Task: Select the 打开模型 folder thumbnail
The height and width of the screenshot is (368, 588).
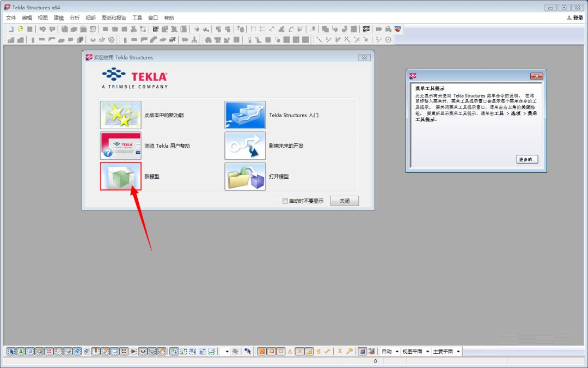Action: 245,176
